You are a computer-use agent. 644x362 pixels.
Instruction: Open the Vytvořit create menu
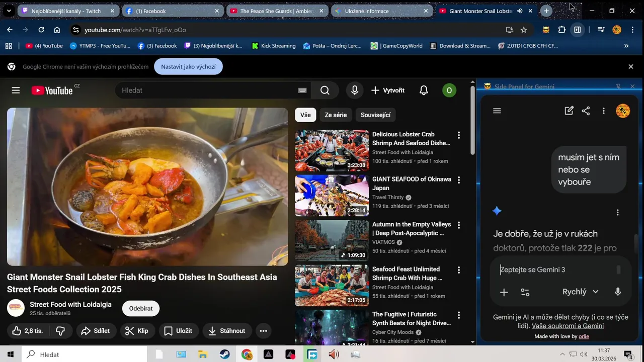(x=388, y=90)
